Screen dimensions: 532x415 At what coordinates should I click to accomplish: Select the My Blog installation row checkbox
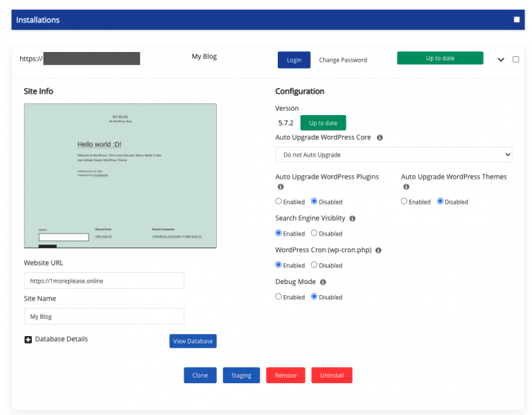coord(515,60)
